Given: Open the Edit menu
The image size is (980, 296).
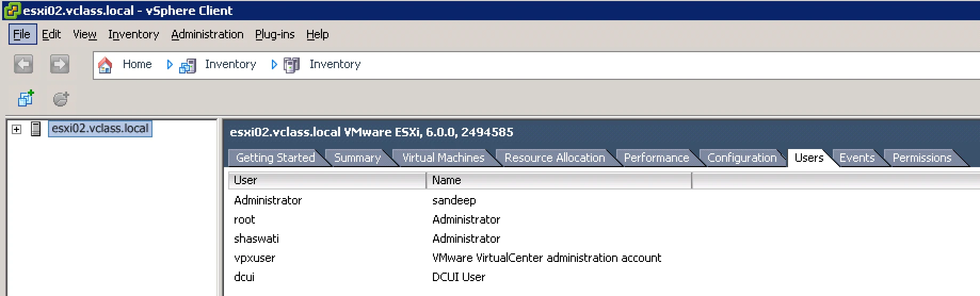Looking at the screenshot, I should [x=51, y=35].
